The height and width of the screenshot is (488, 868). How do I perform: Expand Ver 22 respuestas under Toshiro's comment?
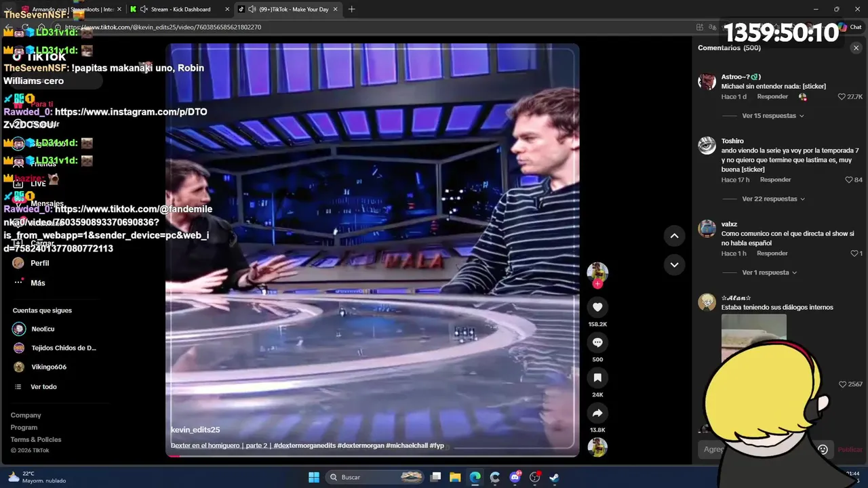774,199
